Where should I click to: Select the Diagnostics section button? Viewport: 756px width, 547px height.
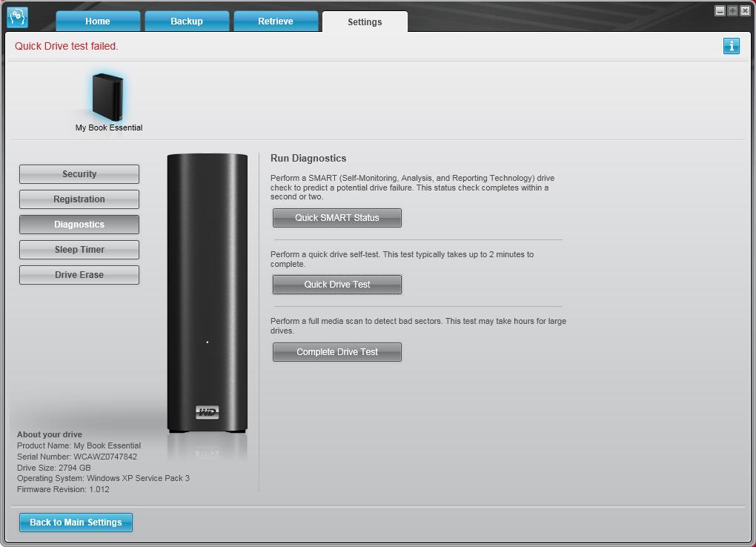coord(79,225)
